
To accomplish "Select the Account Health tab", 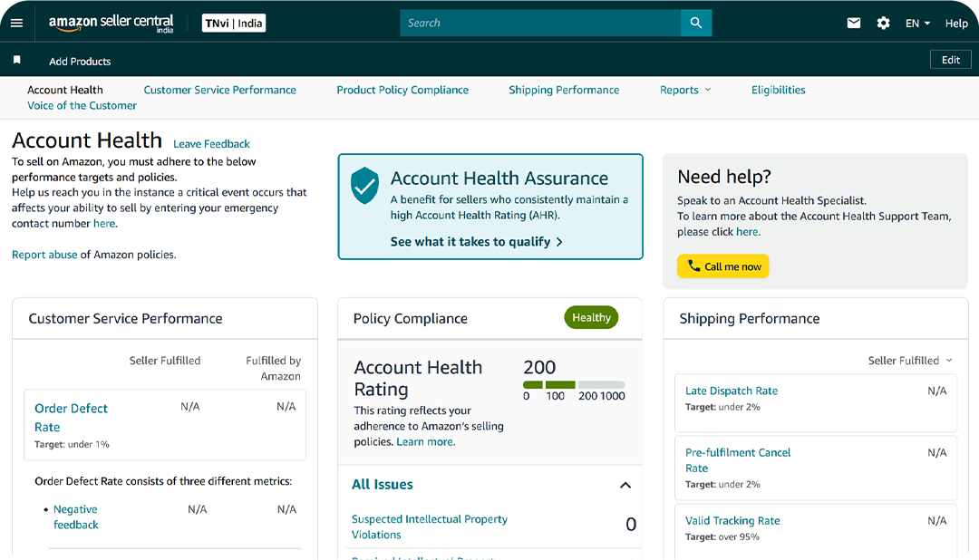I will 65,90.
